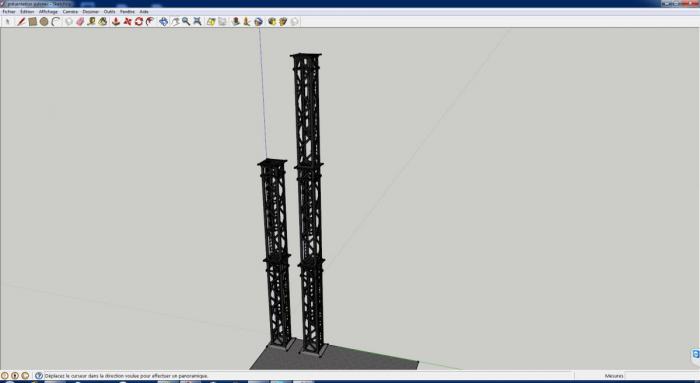The width and height of the screenshot is (700, 383).
Task: Open the Affichage menu
Action: 48,12
